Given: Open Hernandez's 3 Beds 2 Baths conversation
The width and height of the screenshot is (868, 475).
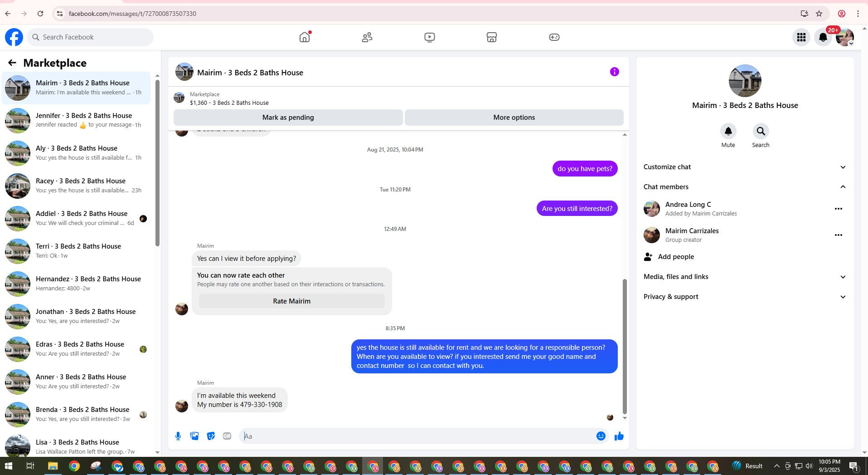Looking at the screenshot, I should 76,284.
